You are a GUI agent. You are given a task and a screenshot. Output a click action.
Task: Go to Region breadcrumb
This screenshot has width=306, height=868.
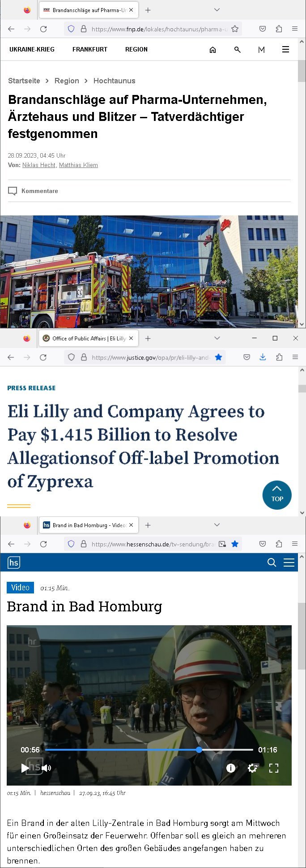click(x=67, y=81)
